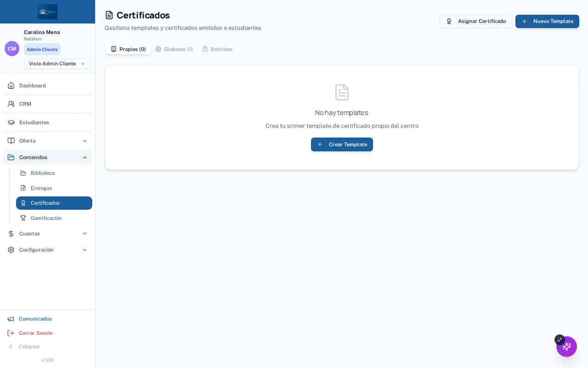Expand the Cuentas menu chevron
This screenshot has height=368, width=588.
coord(85,234)
